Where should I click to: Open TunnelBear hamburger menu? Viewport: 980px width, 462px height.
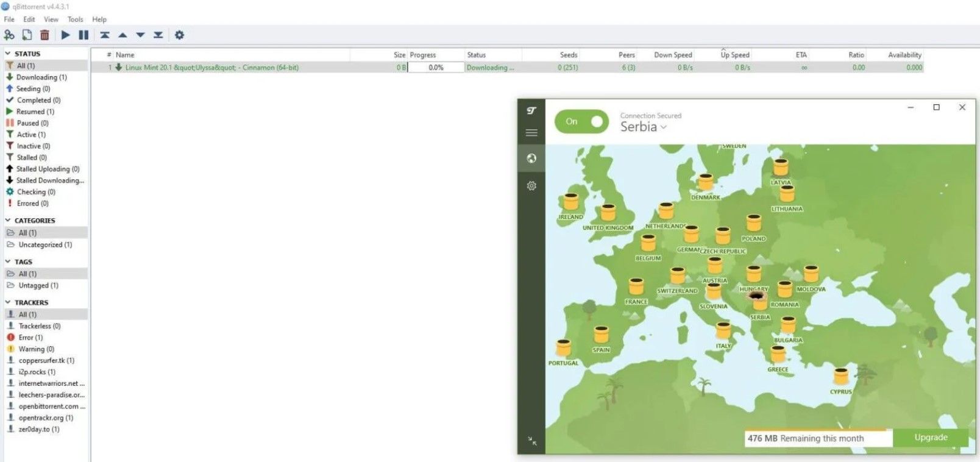click(x=531, y=133)
